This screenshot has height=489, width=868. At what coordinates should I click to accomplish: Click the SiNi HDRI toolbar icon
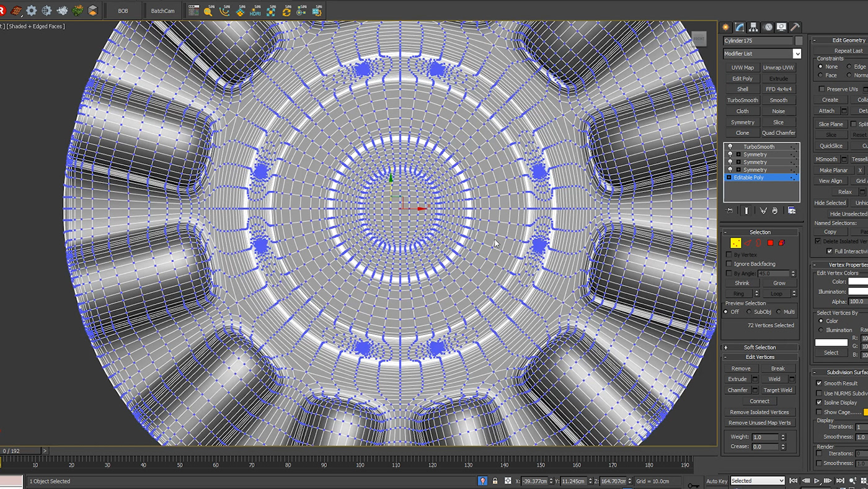255,11
